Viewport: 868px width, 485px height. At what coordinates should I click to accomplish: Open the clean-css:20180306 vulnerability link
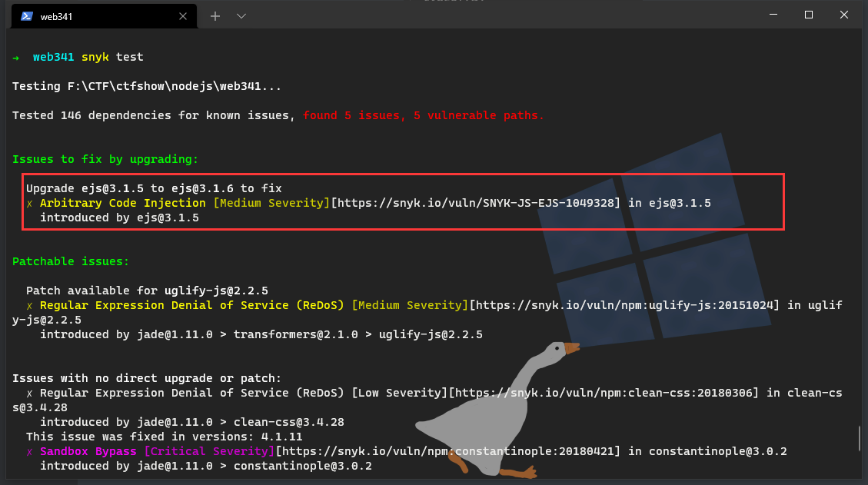tap(604, 393)
